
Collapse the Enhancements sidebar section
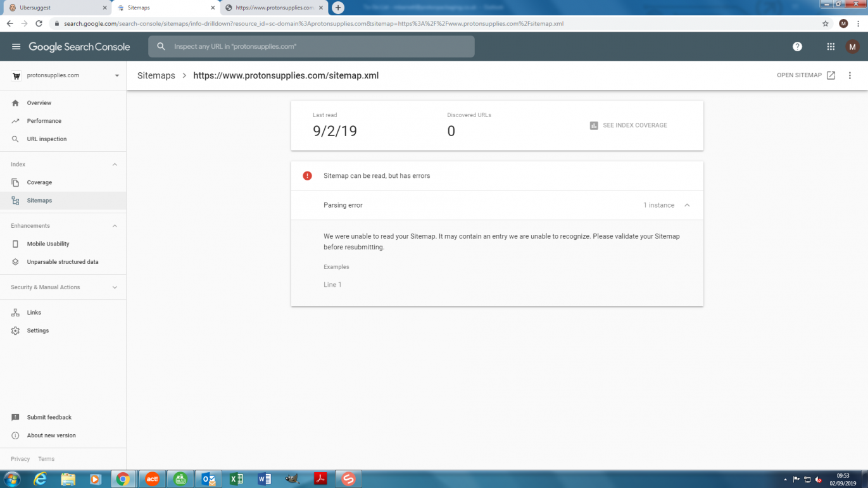click(x=115, y=226)
